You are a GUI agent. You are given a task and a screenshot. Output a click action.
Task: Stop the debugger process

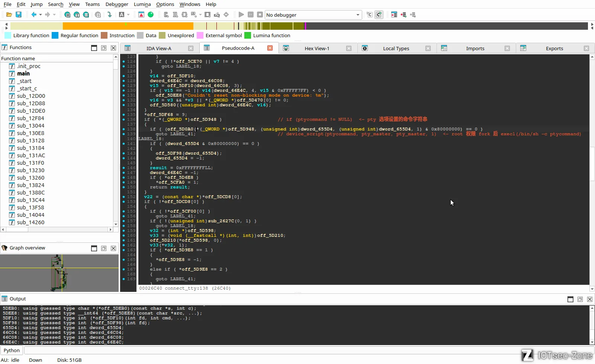click(x=260, y=15)
